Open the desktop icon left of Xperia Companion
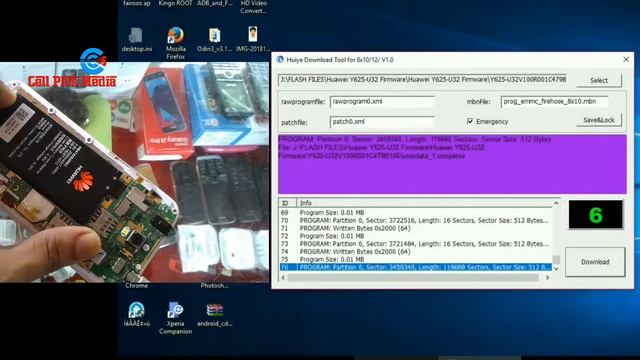 tap(136, 314)
